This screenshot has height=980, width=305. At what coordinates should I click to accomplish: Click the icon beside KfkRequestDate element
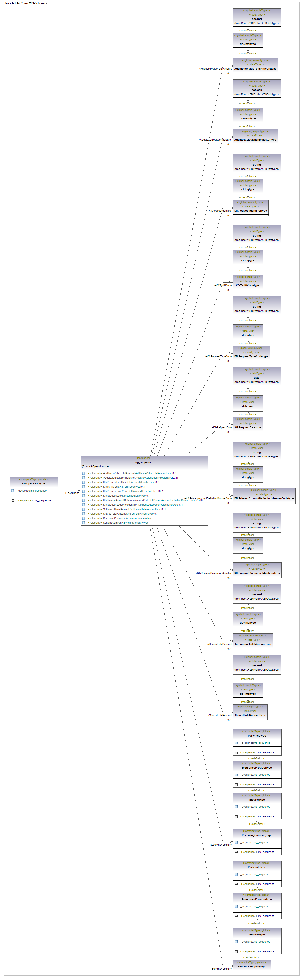83,496
